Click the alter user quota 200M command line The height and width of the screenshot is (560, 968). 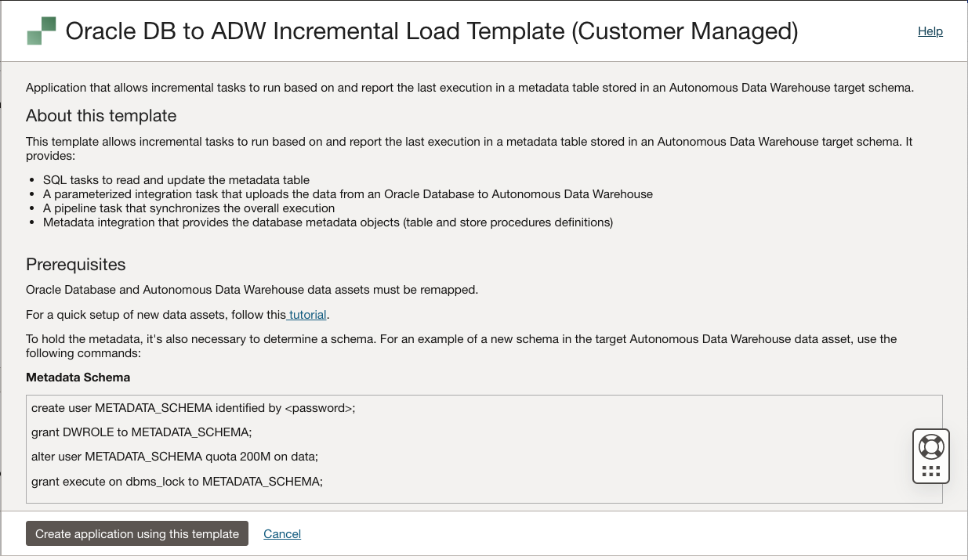pos(175,457)
